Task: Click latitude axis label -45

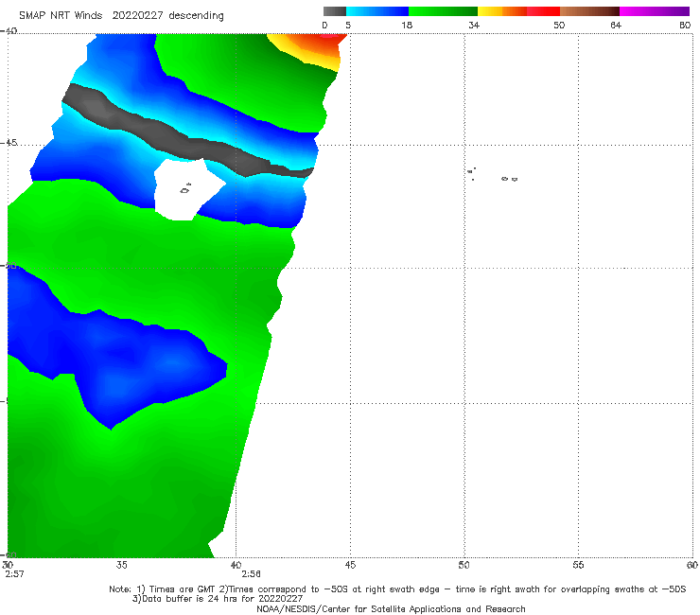Action: coord(9,143)
